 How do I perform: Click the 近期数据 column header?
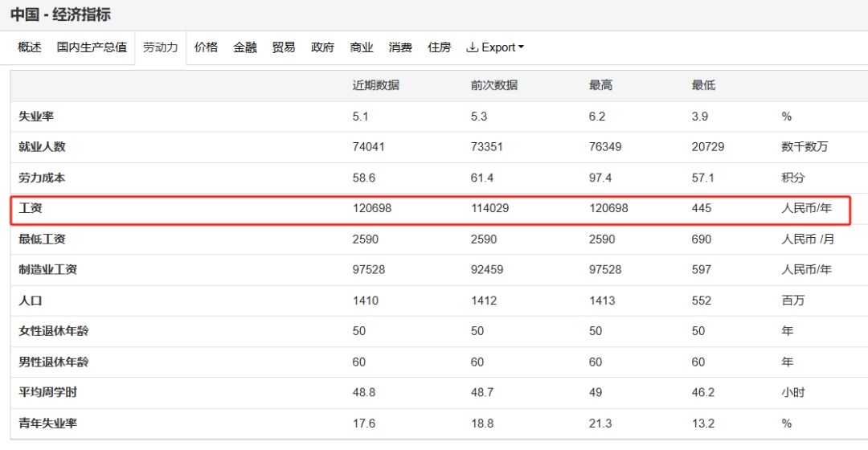(375, 85)
